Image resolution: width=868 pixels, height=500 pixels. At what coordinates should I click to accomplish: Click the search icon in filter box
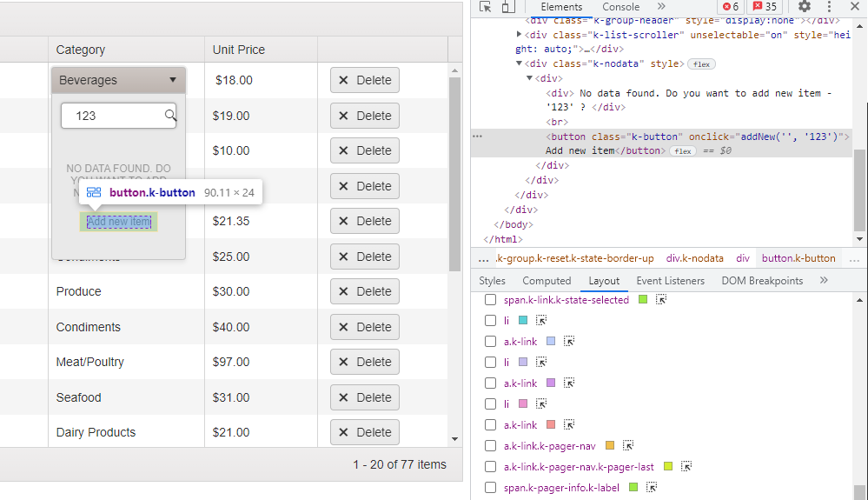coord(170,115)
